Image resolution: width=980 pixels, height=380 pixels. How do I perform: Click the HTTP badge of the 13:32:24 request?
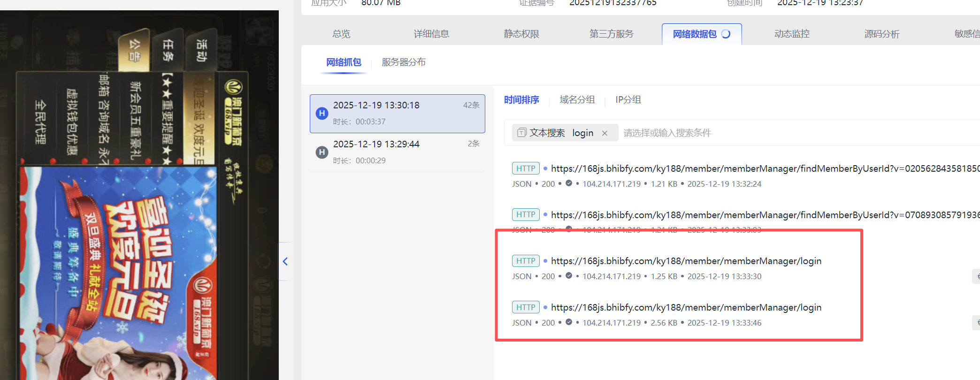[526, 168]
